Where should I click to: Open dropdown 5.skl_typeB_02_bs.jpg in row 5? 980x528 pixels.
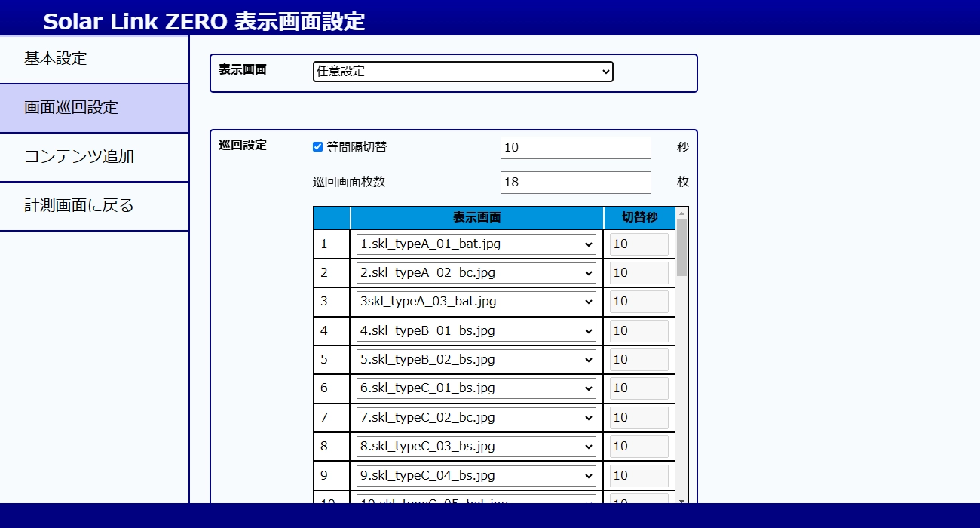pyautogui.click(x=476, y=360)
